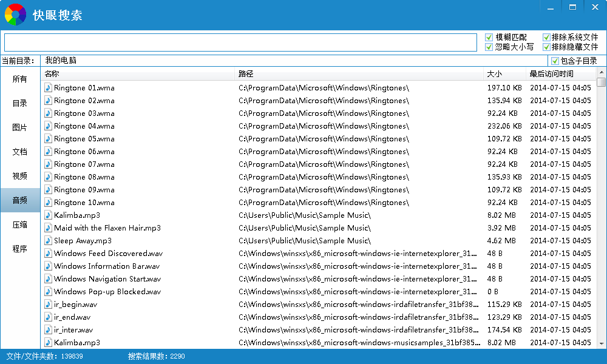The image size is (607, 364).
Task: Click audio file icon for Ringtone 03.wma
Action: coord(48,113)
